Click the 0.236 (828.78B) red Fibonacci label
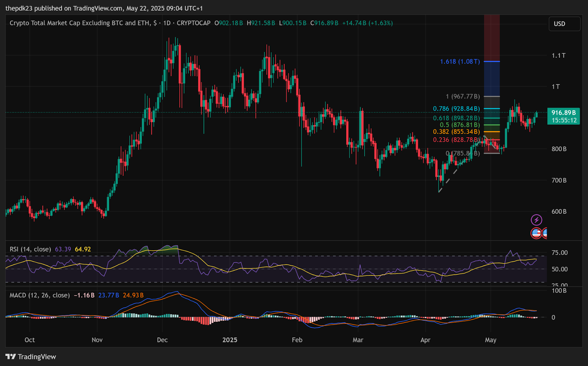Screen dimensions: 588x366 pos(456,140)
